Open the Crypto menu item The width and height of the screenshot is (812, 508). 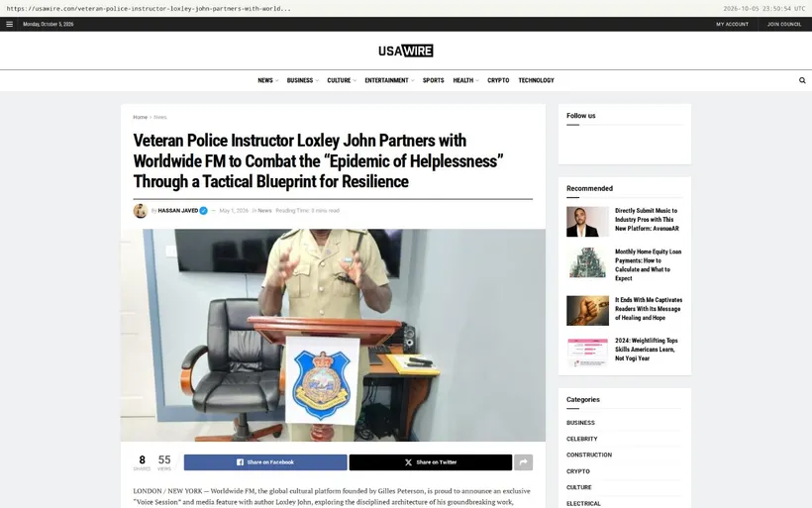click(498, 80)
